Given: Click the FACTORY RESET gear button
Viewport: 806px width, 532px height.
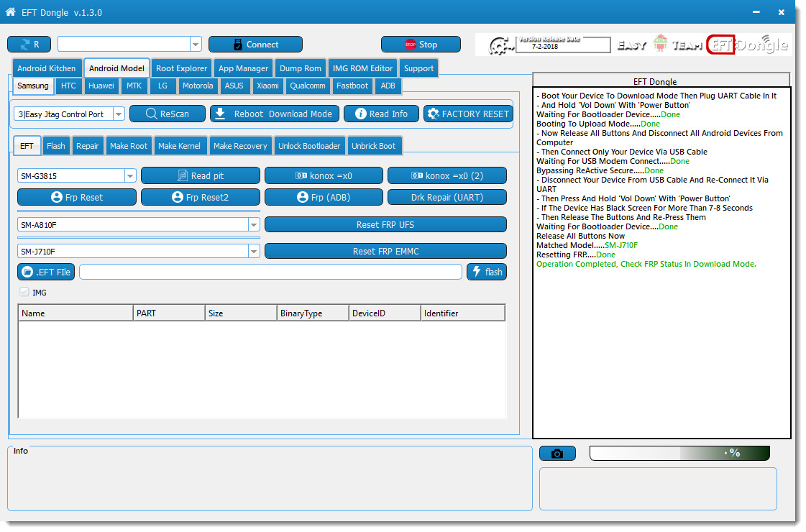Looking at the screenshot, I should 468,114.
